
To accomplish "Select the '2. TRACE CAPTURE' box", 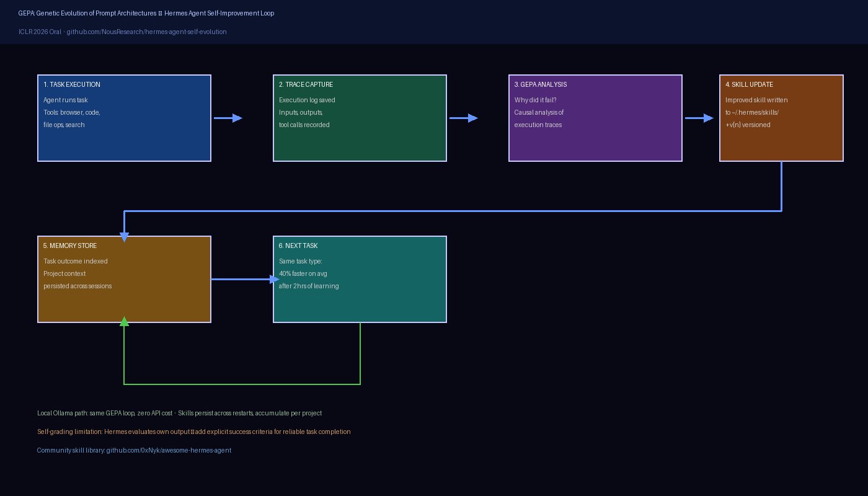I will (360, 117).
